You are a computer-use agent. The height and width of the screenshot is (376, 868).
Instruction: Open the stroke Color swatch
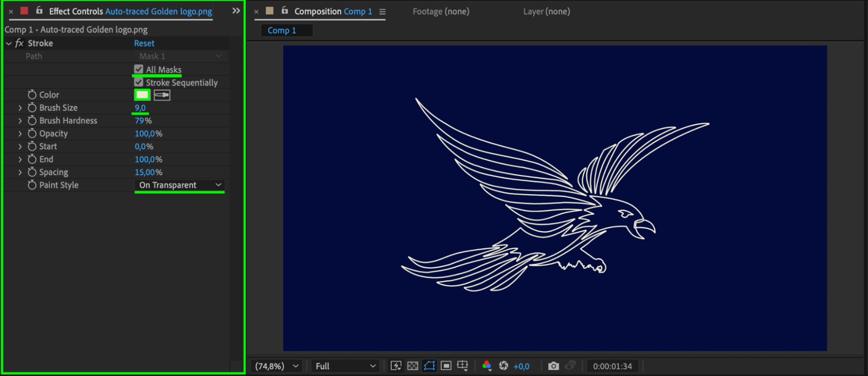(142, 95)
